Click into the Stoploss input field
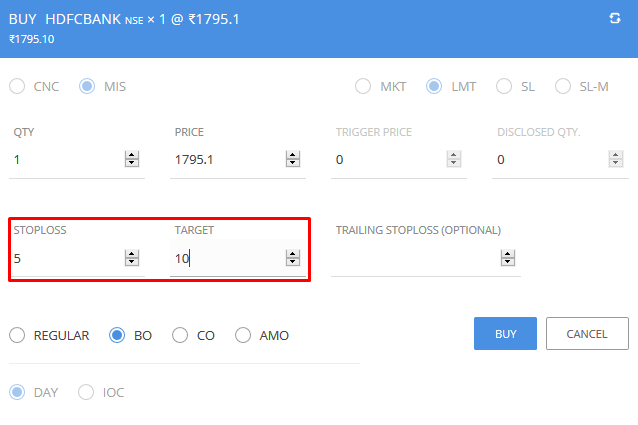The height and width of the screenshot is (425, 638). [65, 258]
